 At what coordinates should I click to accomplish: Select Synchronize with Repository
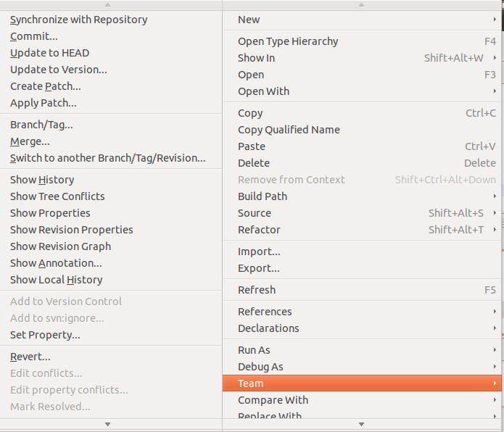[78, 20]
